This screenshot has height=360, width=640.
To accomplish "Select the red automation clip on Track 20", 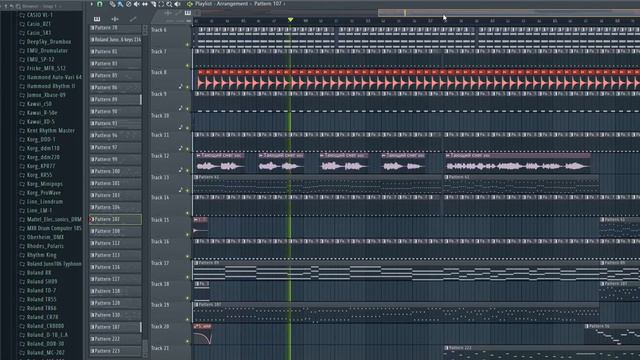I will point(203,334).
